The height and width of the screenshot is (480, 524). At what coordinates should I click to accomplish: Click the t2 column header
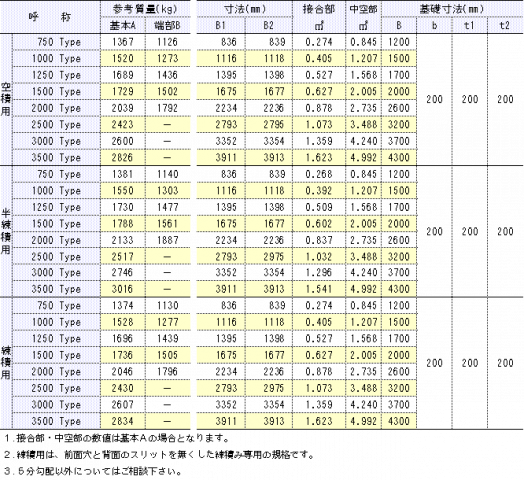[x=505, y=25]
